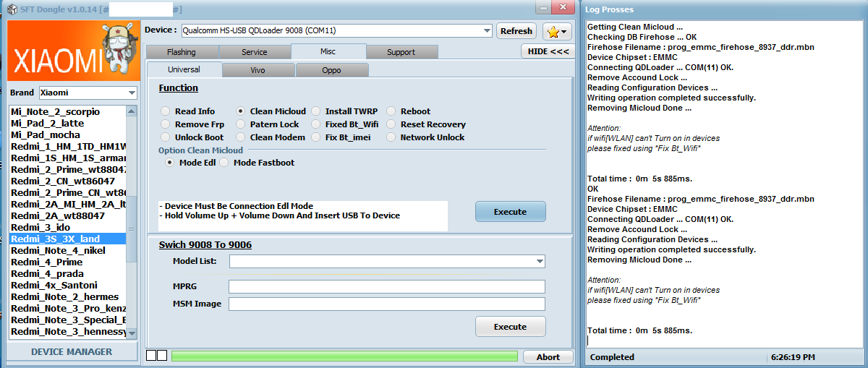Select the Unlock Boot option
Screen dimensions: 868x368
tap(192, 137)
